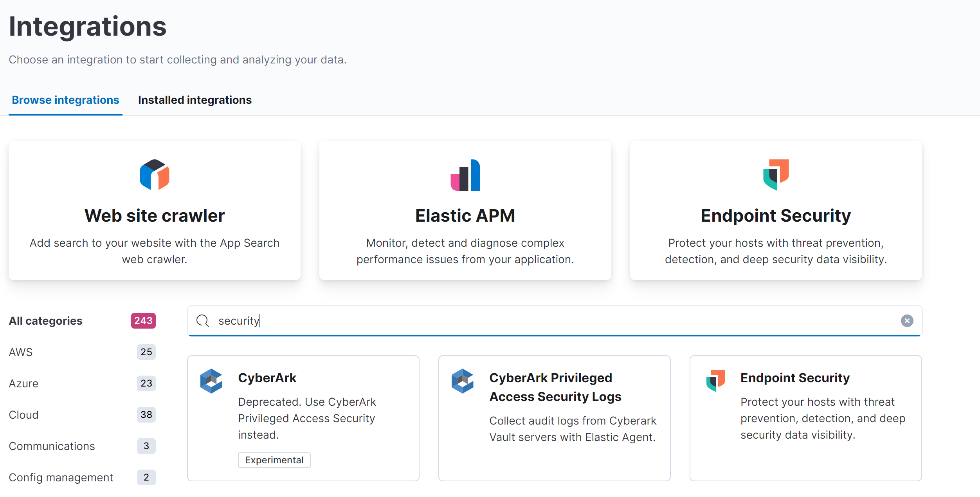The width and height of the screenshot is (980, 497).
Task: Click the CyberArk Privileged Access Security Logs icon
Action: (462, 381)
